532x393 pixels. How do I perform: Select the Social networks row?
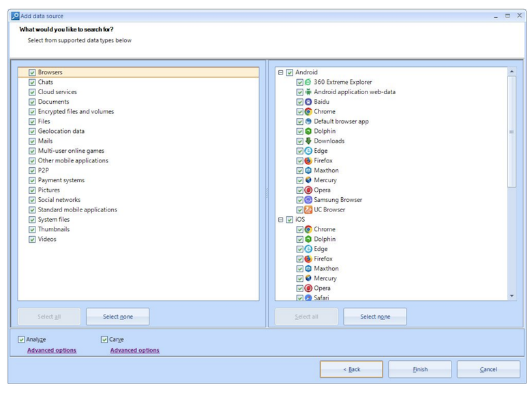click(138, 200)
